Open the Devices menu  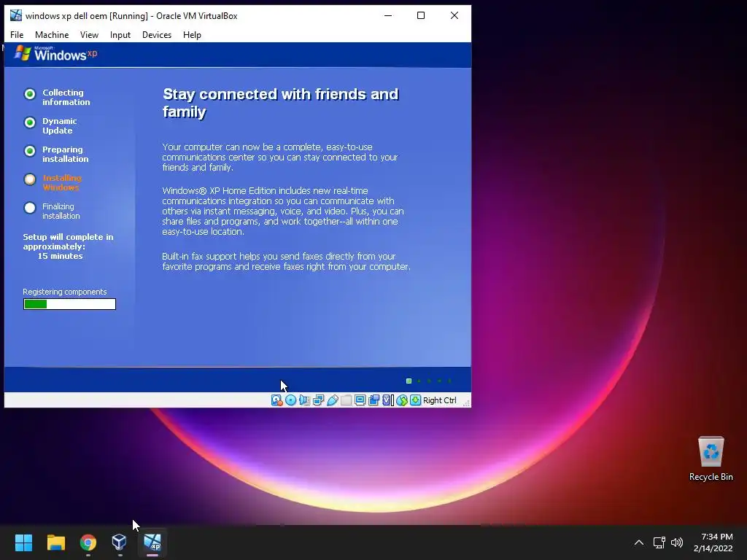pyautogui.click(x=157, y=35)
